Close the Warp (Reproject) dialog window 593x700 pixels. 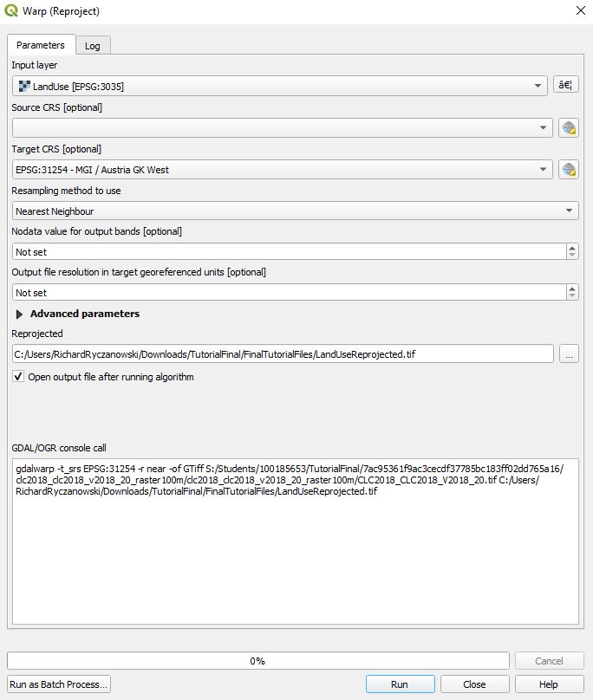coord(579,11)
